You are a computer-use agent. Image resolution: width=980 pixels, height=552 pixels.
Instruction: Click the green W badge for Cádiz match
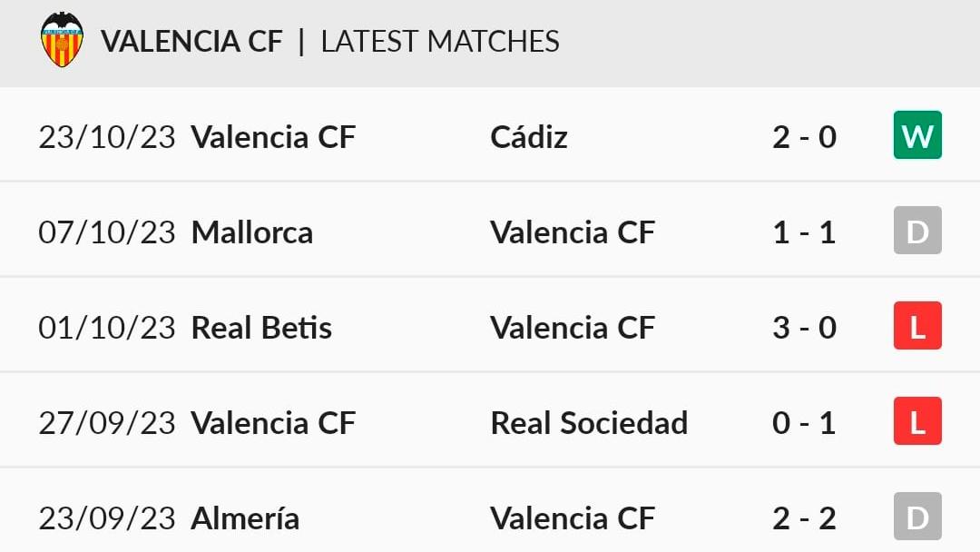tap(917, 135)
